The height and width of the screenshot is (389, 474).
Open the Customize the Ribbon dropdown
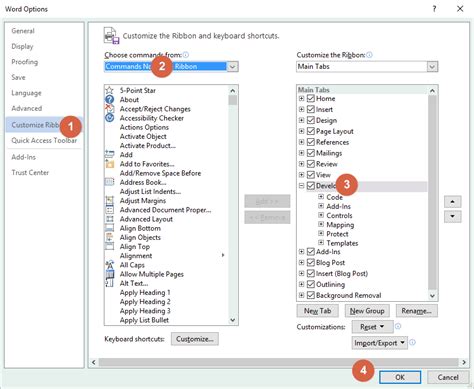click(432, 67)
